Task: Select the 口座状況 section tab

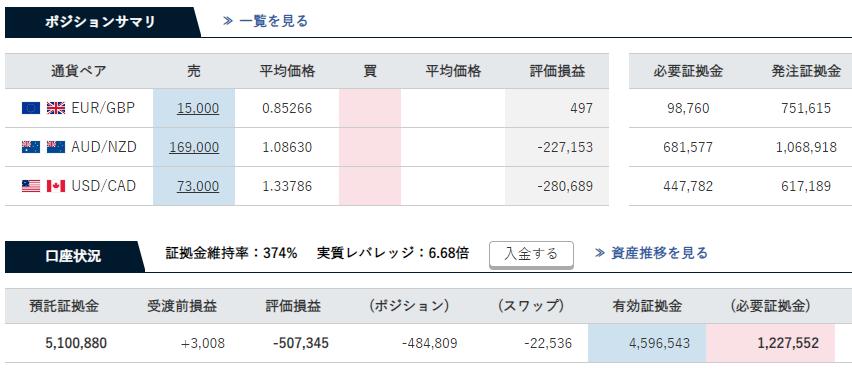Action: 73,256
